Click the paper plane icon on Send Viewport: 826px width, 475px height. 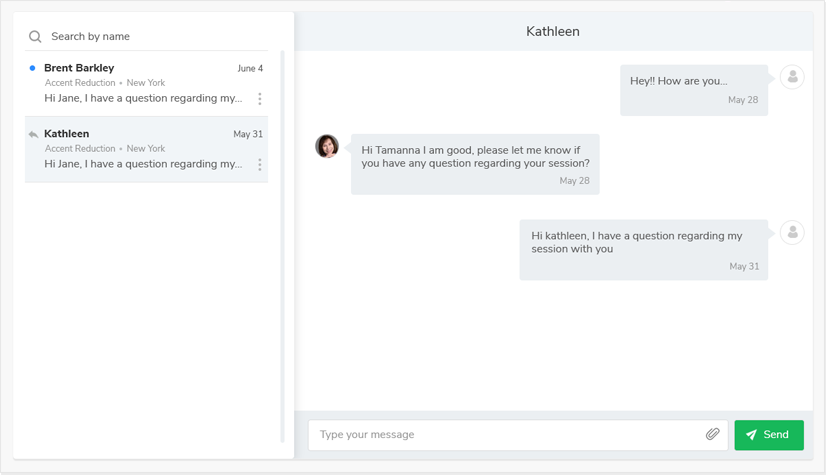click(x=752, y=434)
